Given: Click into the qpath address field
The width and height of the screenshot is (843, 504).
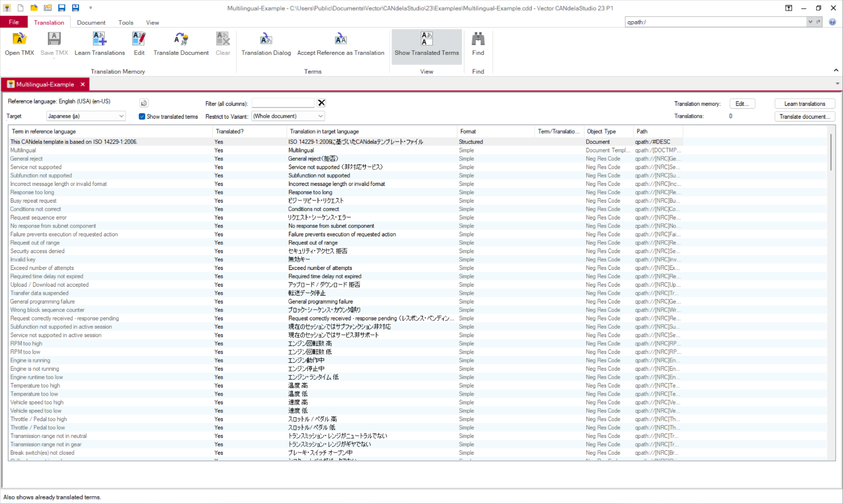Looking at the screenshot, I should (715, 22).
